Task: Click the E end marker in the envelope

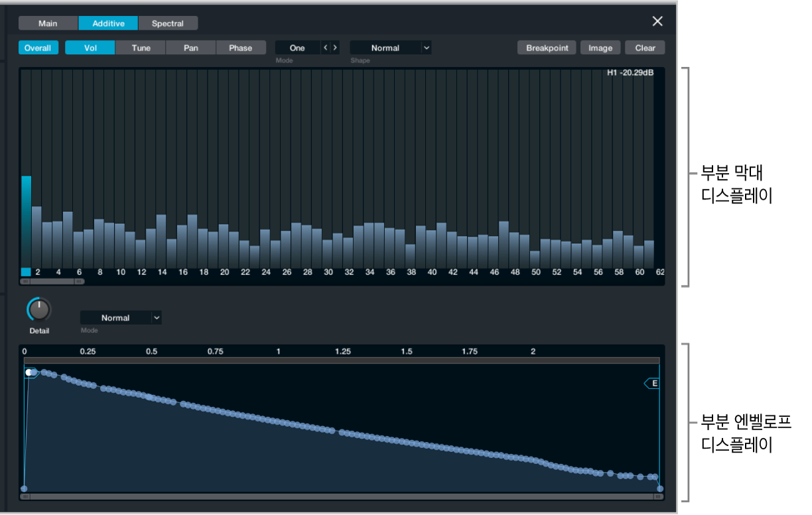Action: click(653, 383)
